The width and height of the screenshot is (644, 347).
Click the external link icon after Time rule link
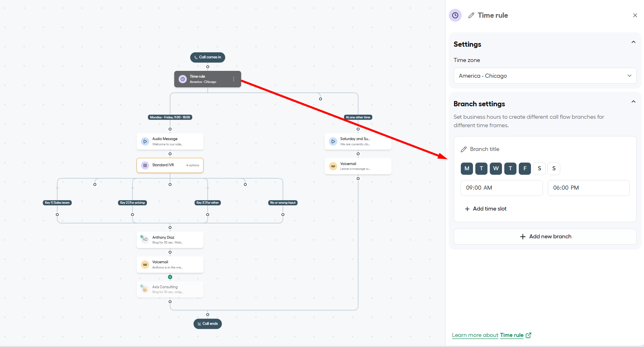[x=528, y=335]
